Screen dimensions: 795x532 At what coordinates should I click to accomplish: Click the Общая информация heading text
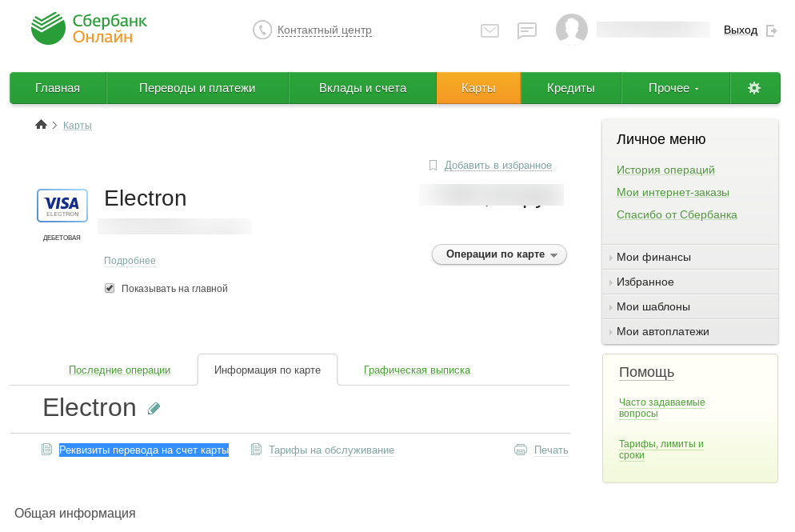click(75, 514)
